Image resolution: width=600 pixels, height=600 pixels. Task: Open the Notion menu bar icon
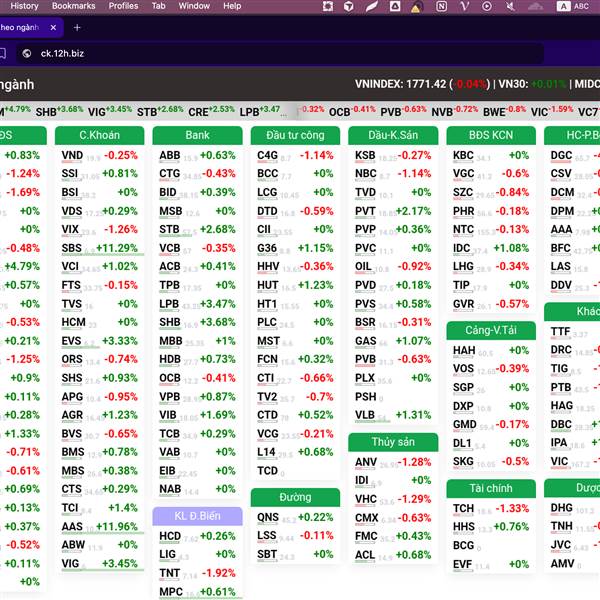(x=441, y=6)
